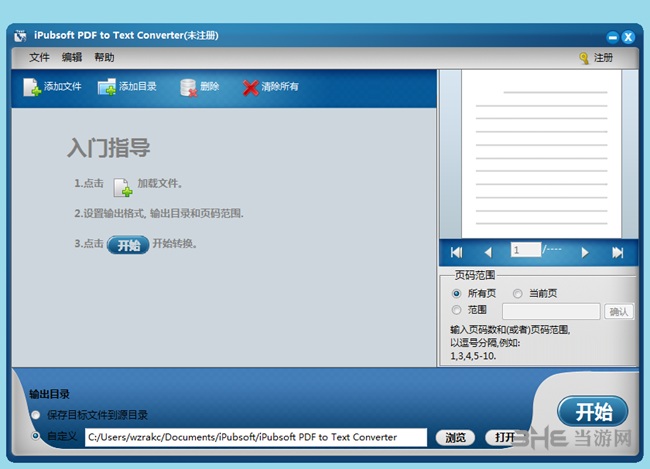Click the page number box in preview

coord(526,250)
